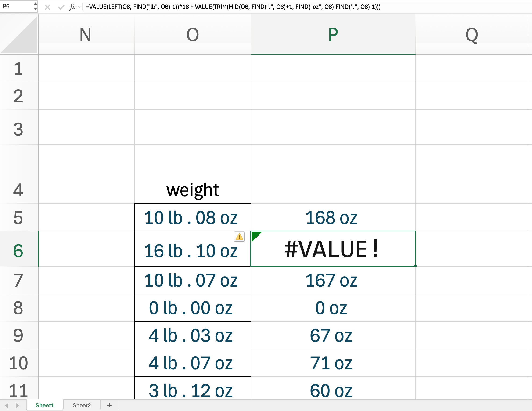Viewport: 532px width, 411px height.
Task: Open the error warning indicator icon
Action: tap(239, 237)
